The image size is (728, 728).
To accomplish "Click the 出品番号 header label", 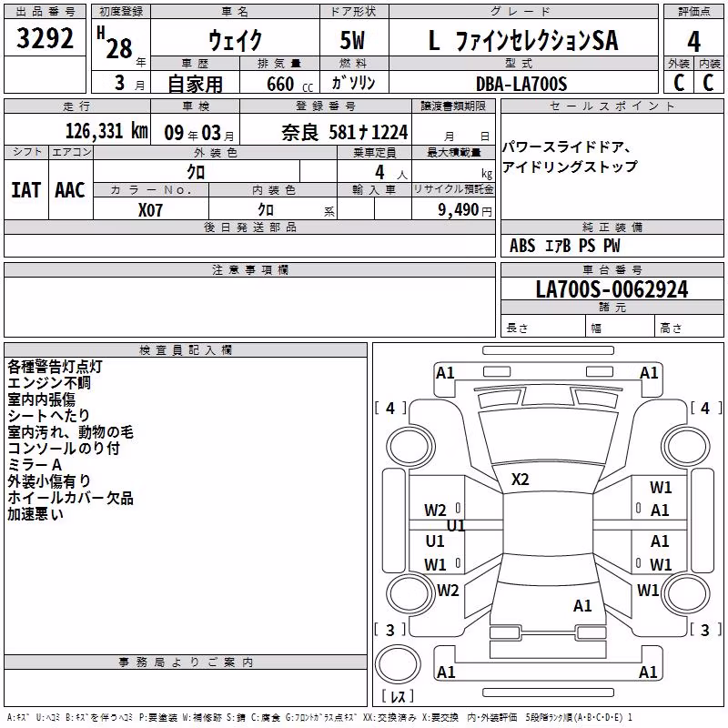I will pos(45,12).
